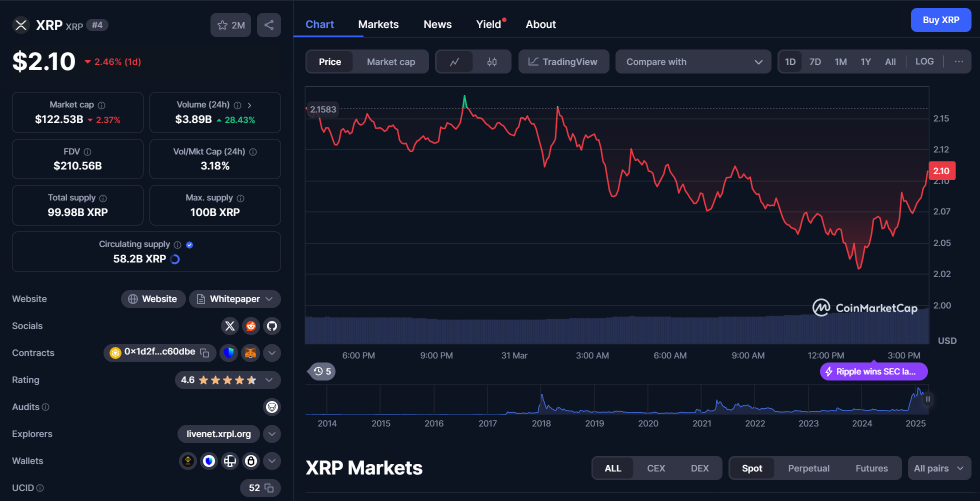Click the range selector pause handle

point(927,399)
